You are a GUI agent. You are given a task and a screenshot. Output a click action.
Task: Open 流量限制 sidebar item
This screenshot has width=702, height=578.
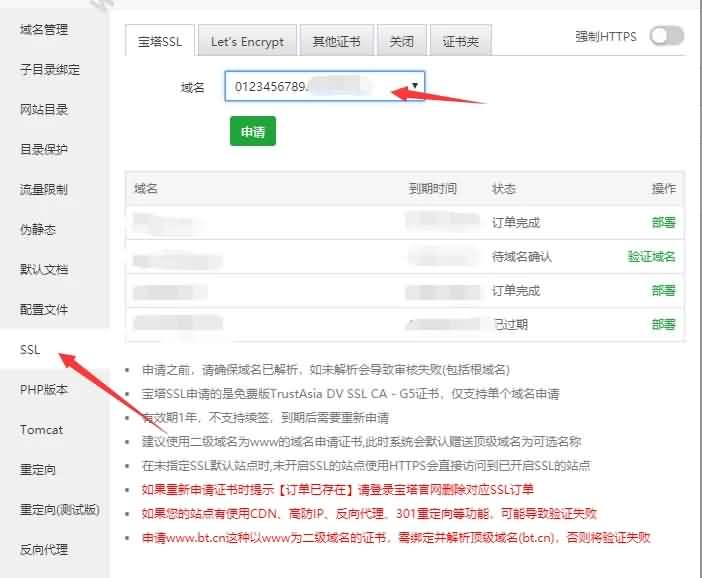44,190
